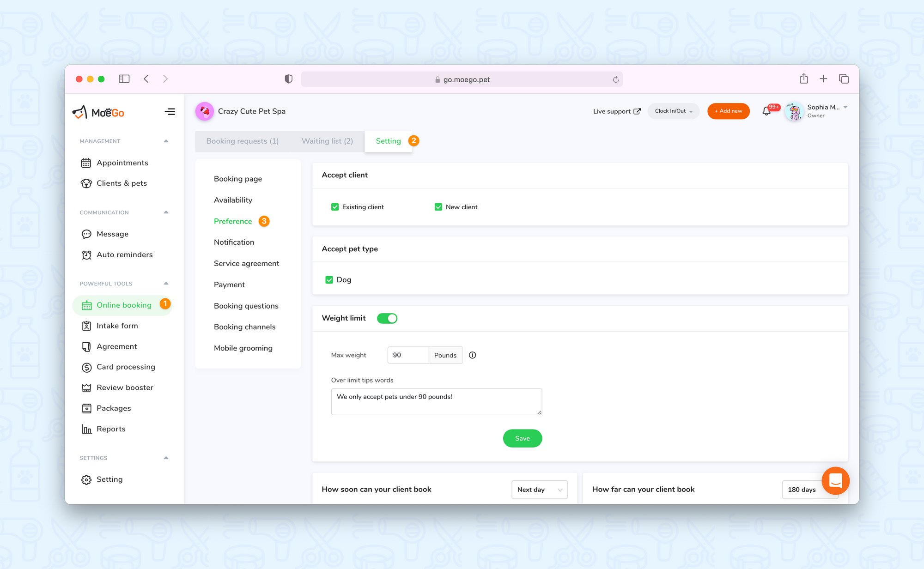This screenshot has height=569, width=924.
Task: Disable Weight limit toggle
Action: [387, 318]
